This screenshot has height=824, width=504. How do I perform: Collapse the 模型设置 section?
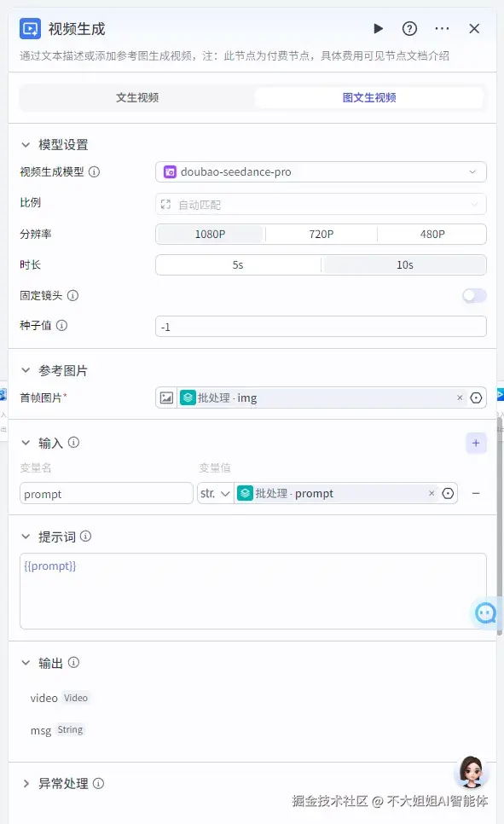(x=26, y=144)
